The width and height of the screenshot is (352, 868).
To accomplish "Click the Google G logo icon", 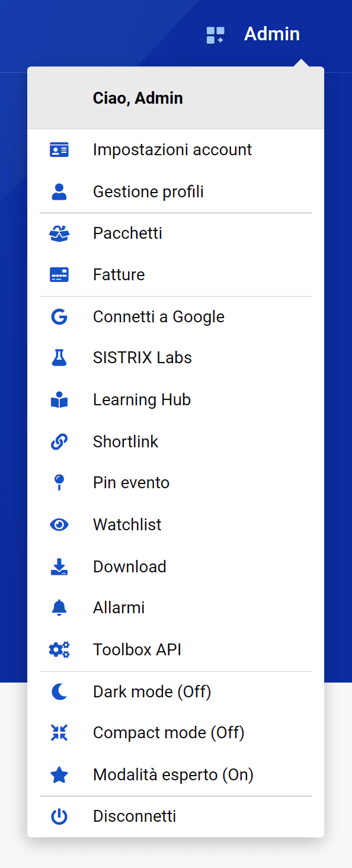I will pos(59,317).
